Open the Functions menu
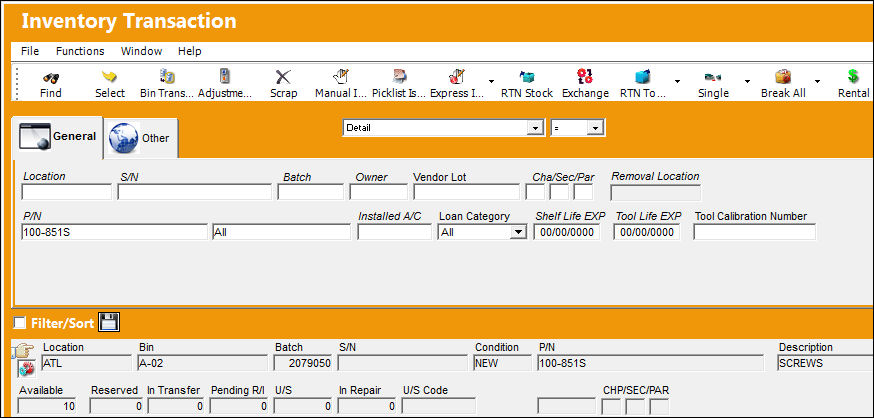874x418 pixels. point(80,51)
